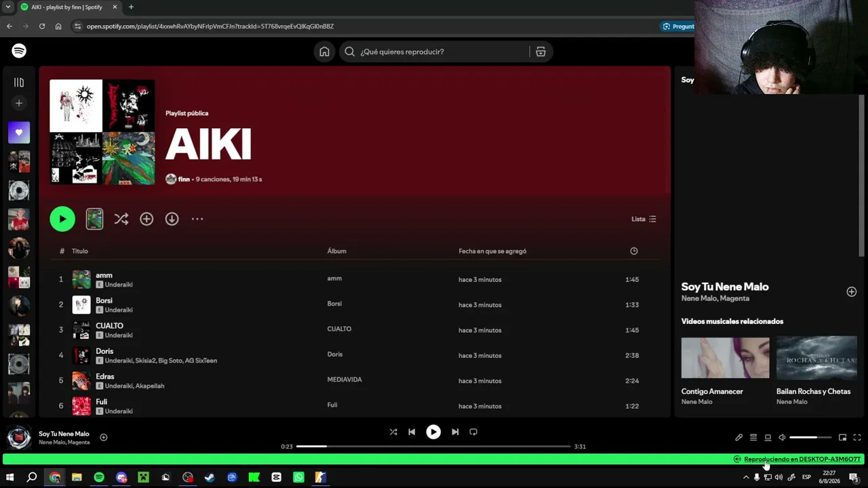Screen dimensions: 868x488
Task: Toggle the lyrics microphone icon
Action: pos(739,437)
